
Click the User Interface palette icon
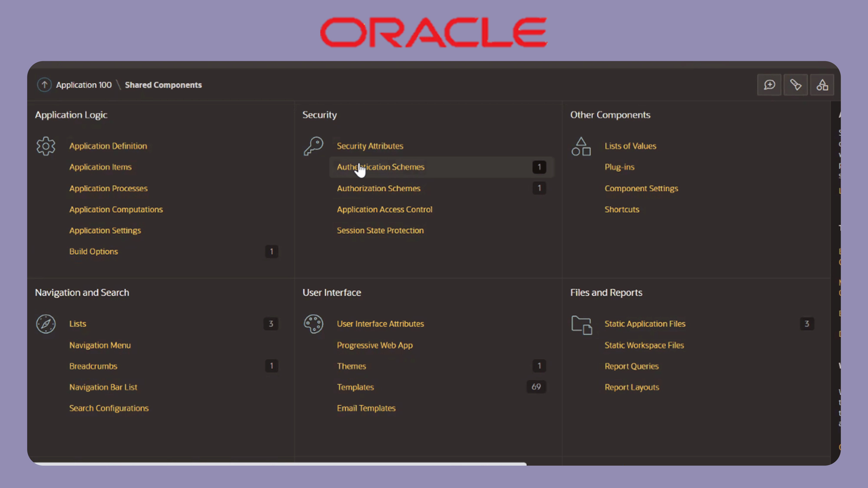[x=313, y=324]
